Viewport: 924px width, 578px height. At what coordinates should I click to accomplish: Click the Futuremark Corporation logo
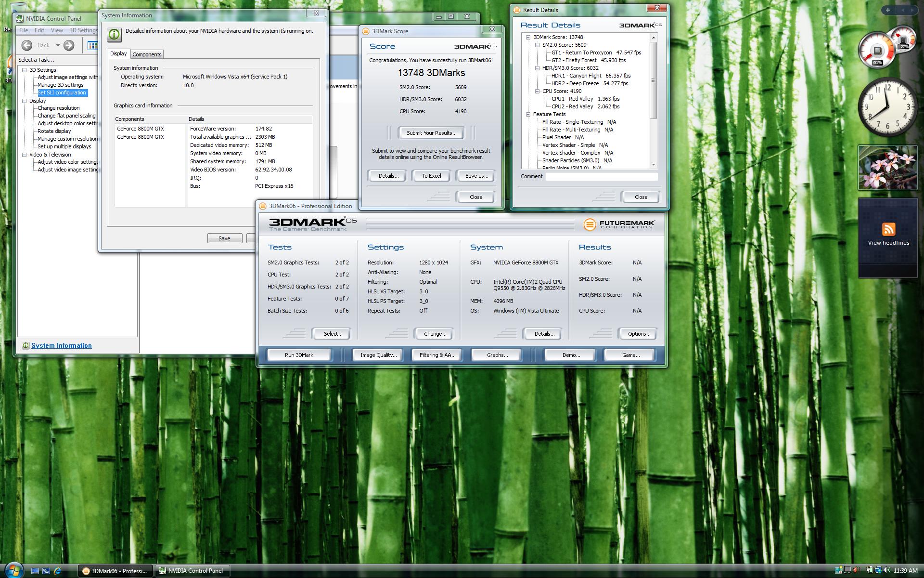[x=619, y=224]
